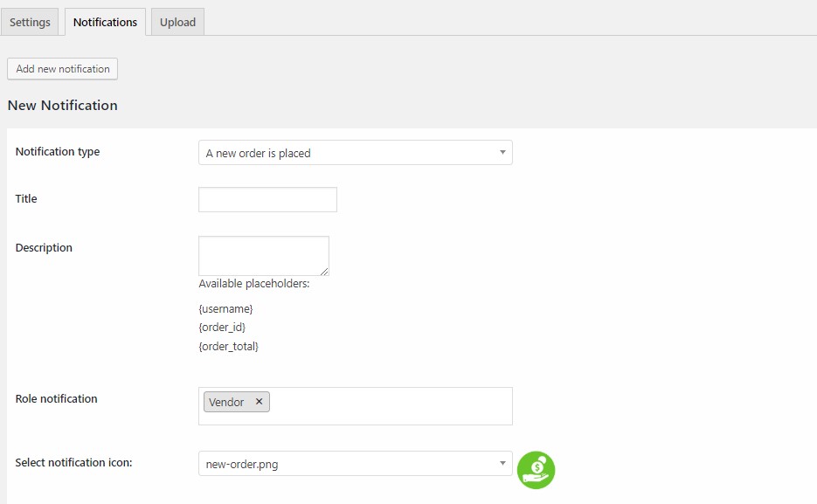Click the Notification type label
Viewport: 817px width, 504px height.
58,151
